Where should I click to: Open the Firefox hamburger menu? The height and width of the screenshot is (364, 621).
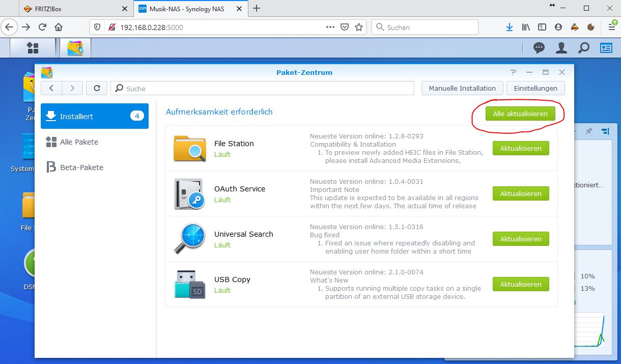click(x=612, y=27)
